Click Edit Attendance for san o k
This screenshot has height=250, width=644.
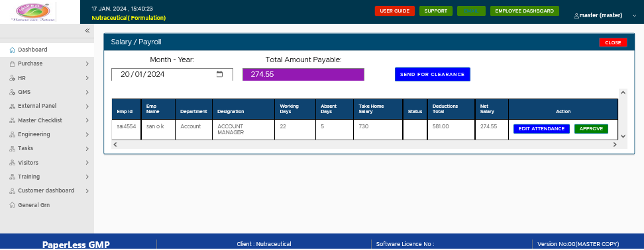(541, 129)
